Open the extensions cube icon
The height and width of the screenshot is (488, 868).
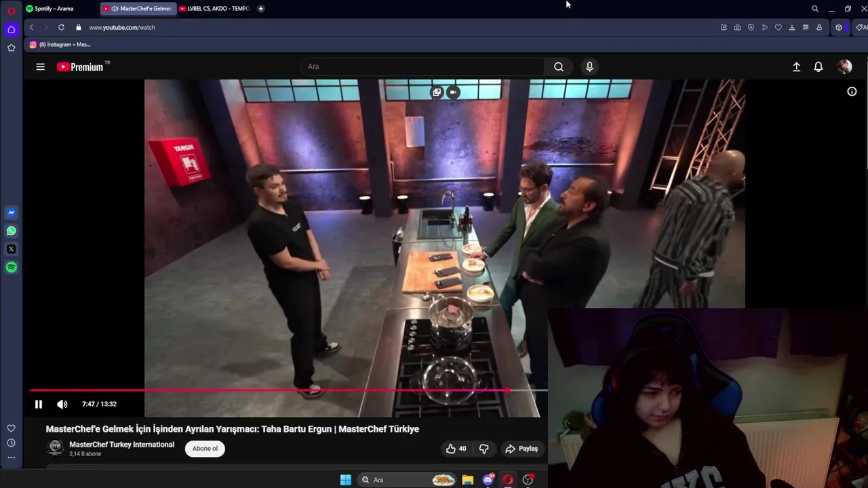click(x=839, y=27)
